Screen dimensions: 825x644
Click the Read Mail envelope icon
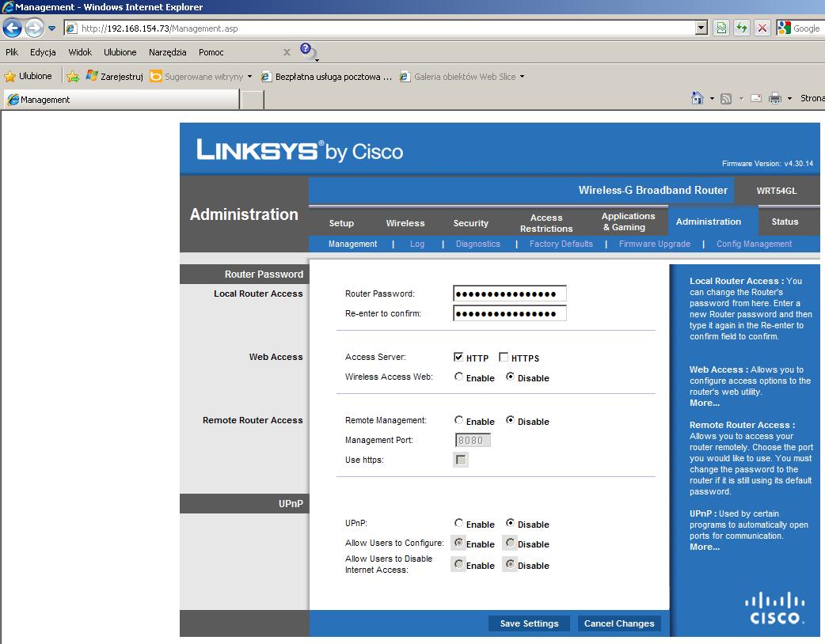(756, 98)
